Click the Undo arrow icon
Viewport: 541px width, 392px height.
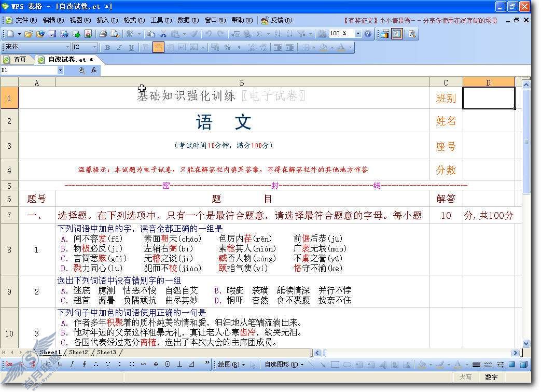(209, 34)
